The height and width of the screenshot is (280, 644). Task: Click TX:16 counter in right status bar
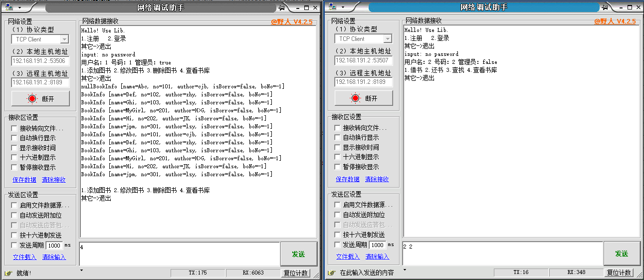521,273
